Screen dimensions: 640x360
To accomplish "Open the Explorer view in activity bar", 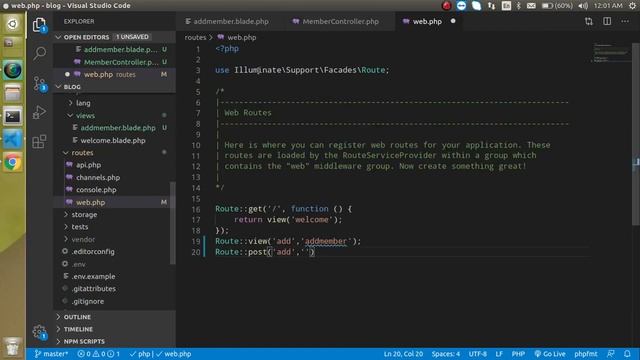I will point(39,25).
